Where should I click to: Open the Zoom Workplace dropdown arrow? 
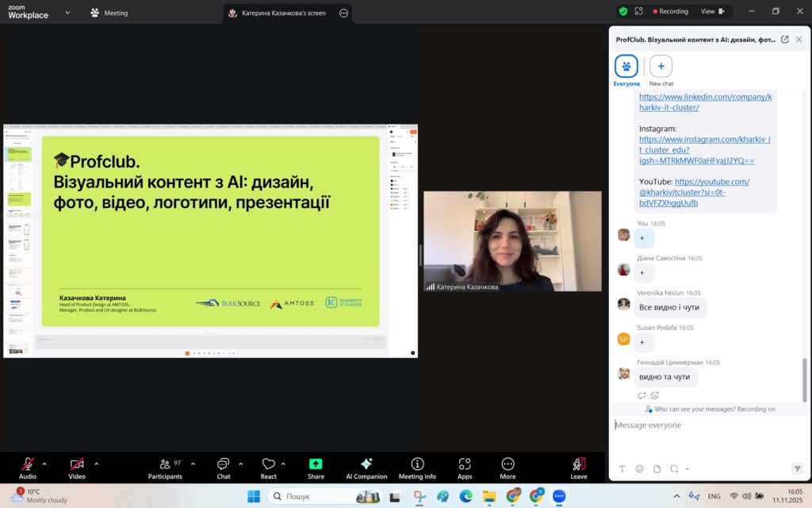67,13
